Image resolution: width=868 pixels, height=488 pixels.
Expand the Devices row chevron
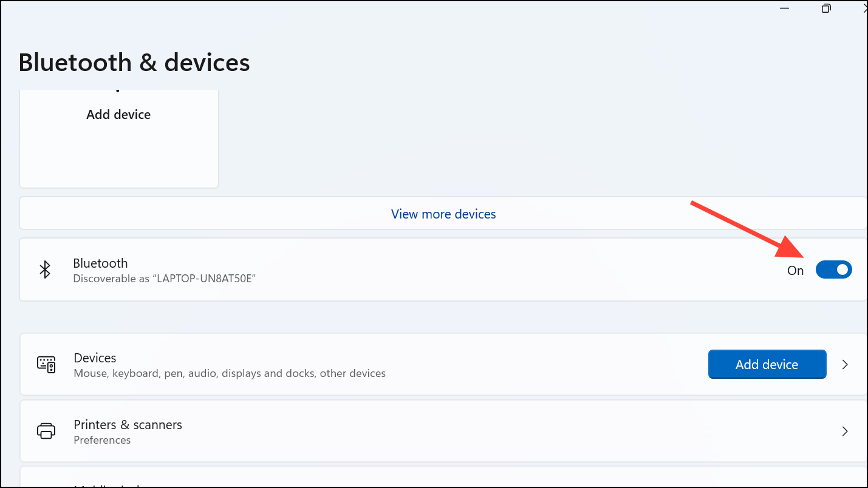coord(845,364)
